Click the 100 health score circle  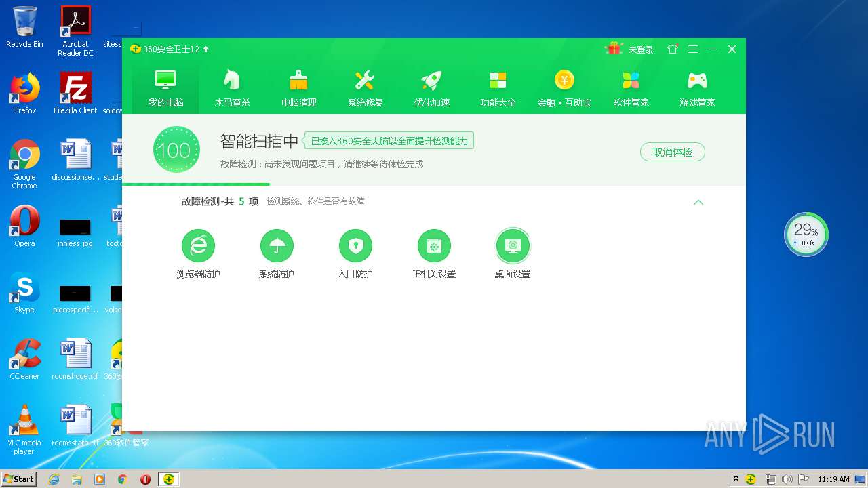pyautogui.click(x=176, y=149)
